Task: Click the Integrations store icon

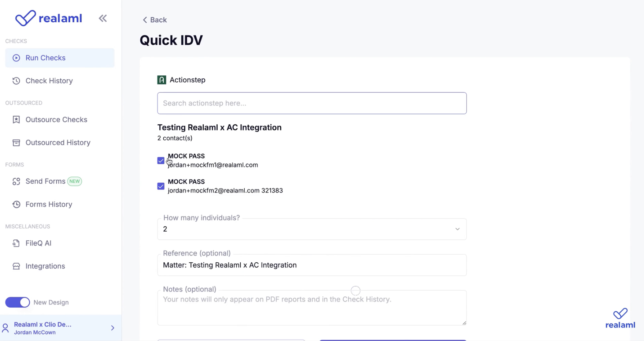Action: [16, 266]
